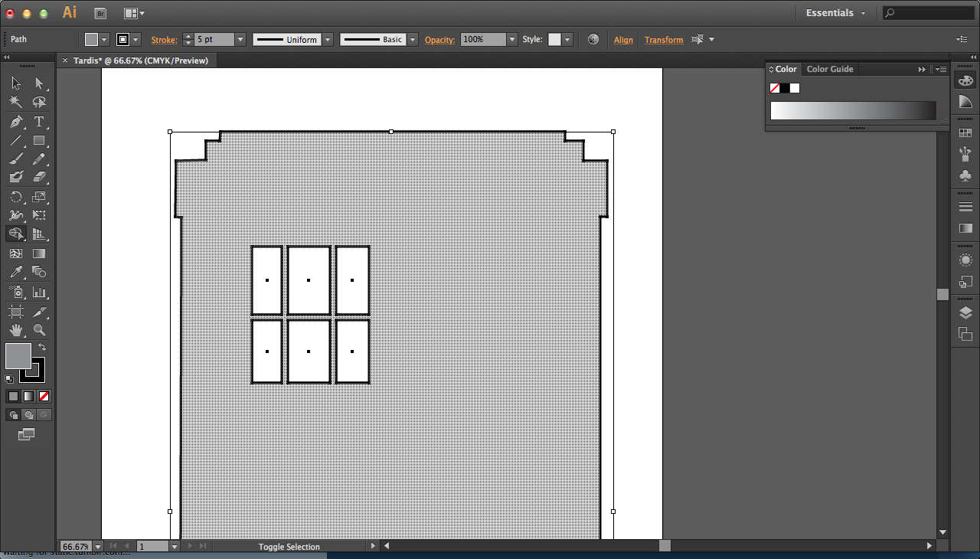Screen dimensions: 980x559
Task: Open the stroke weight dropdown
Action: pos(240,39)
